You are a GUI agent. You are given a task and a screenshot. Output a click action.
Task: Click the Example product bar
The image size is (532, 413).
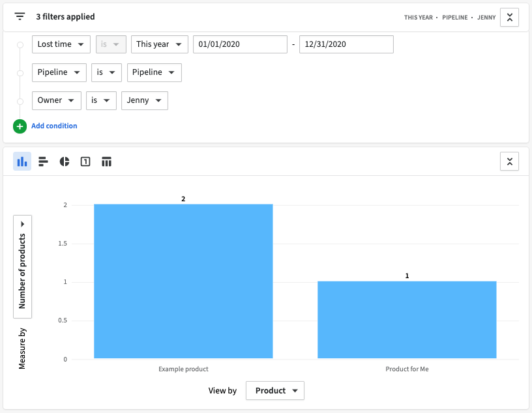183,281
